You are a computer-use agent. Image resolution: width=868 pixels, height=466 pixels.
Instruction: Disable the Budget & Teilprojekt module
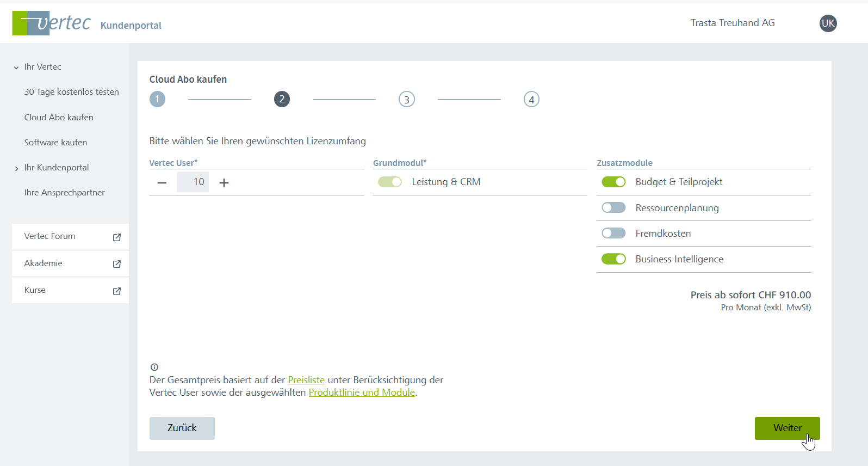[x=613, y=182]
